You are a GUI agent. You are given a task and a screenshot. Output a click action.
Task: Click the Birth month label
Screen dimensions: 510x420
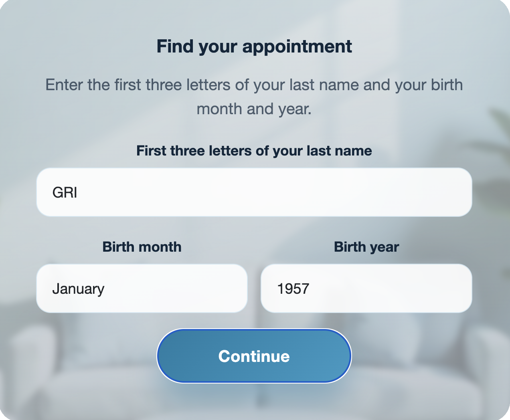[142, 247]
